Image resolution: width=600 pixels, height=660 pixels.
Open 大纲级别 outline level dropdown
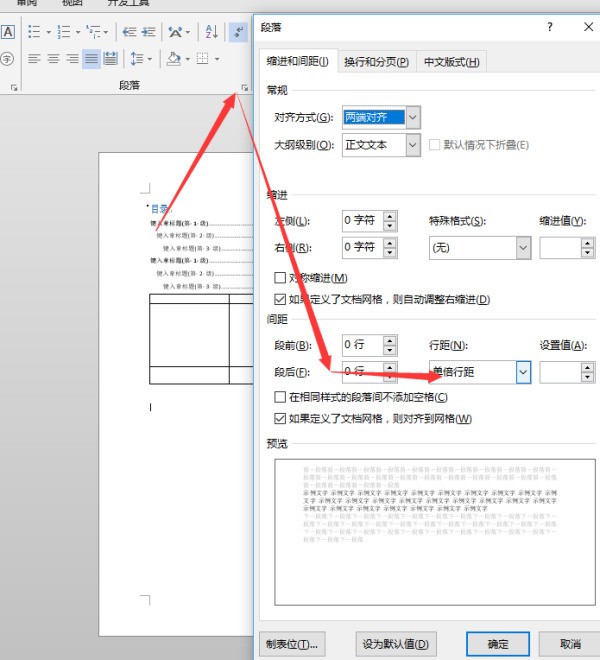[413, 145]
